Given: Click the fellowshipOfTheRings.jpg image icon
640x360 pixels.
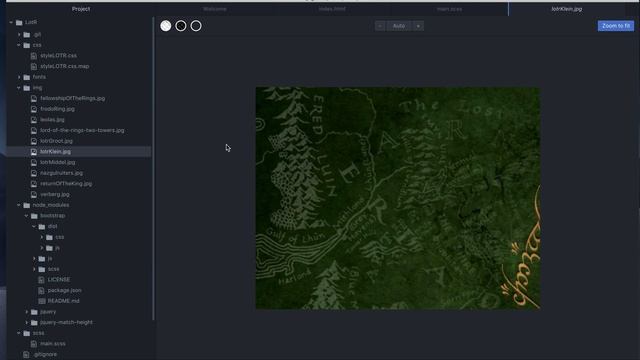Looking at the screenshot, I should point(34,98).
